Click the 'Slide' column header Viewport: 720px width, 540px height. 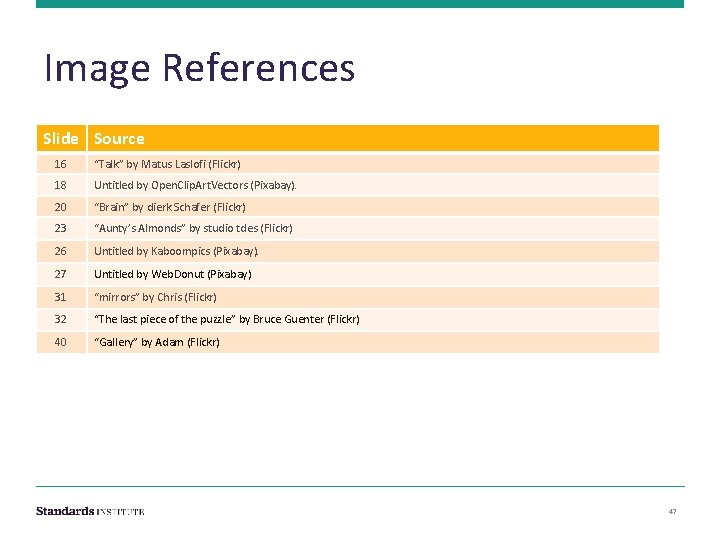[x=61, y=138]
